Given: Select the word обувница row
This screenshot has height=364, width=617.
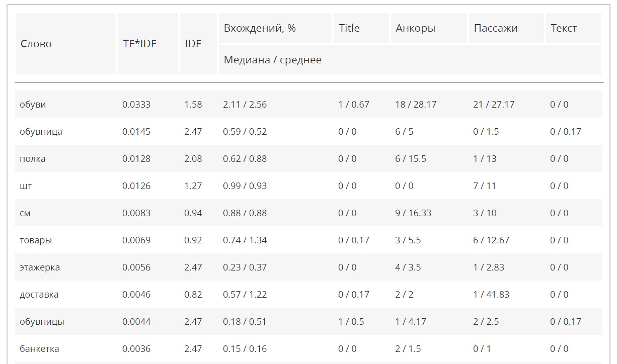Looking at the screenshot, I should coord(41,132).
